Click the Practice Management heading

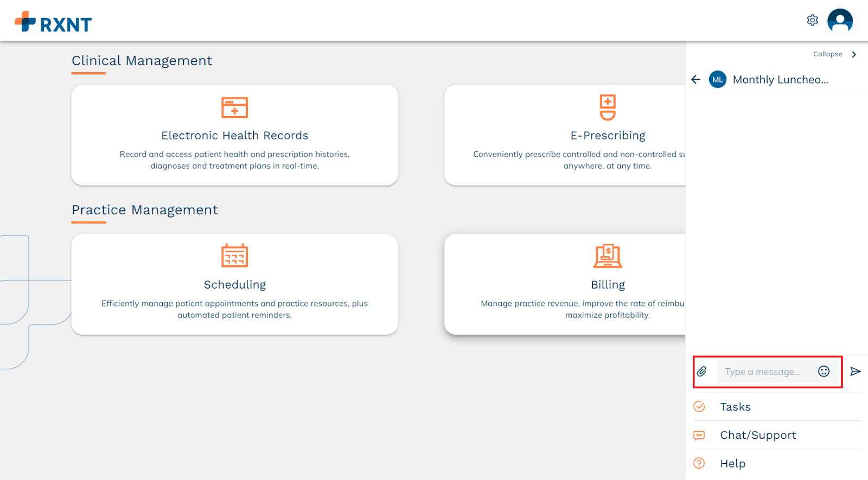(x=145, y=210)
